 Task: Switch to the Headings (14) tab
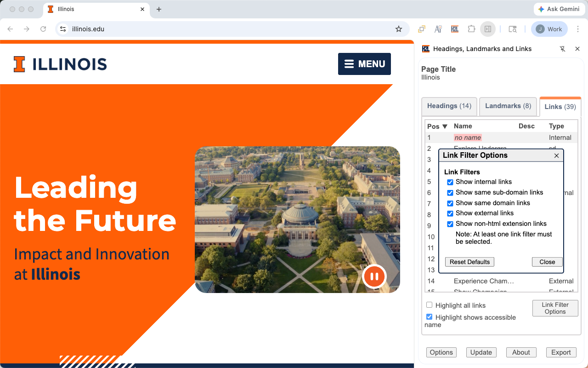click(x=449, y=106)
